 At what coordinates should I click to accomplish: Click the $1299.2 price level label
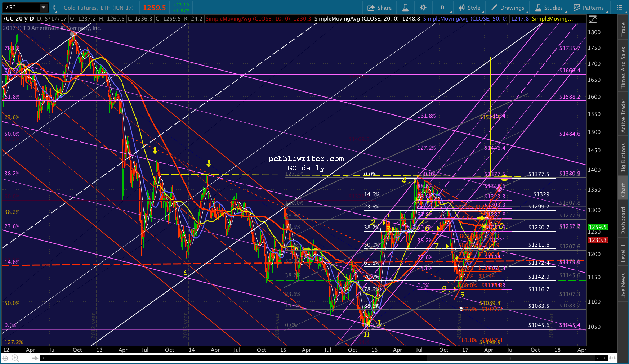[x=539, y=207]
